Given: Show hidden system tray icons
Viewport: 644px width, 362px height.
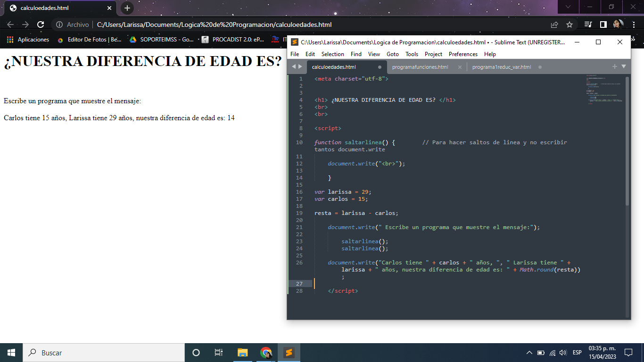Looking at the screenshot, I should point(529,353).
